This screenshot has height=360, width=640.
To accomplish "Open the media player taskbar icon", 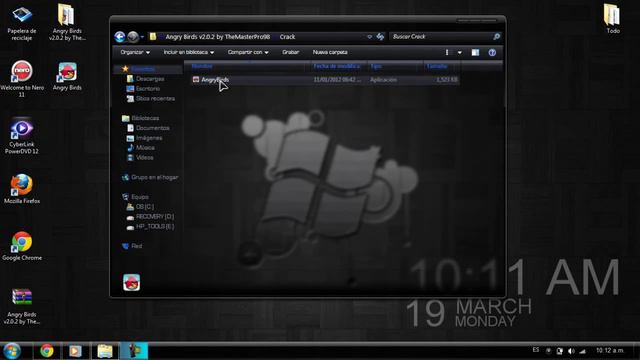I will [x=75, y=351].
